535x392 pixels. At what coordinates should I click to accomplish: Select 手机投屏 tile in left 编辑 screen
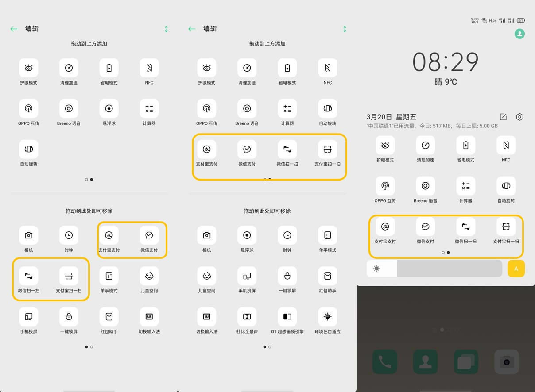pos(29,317)
